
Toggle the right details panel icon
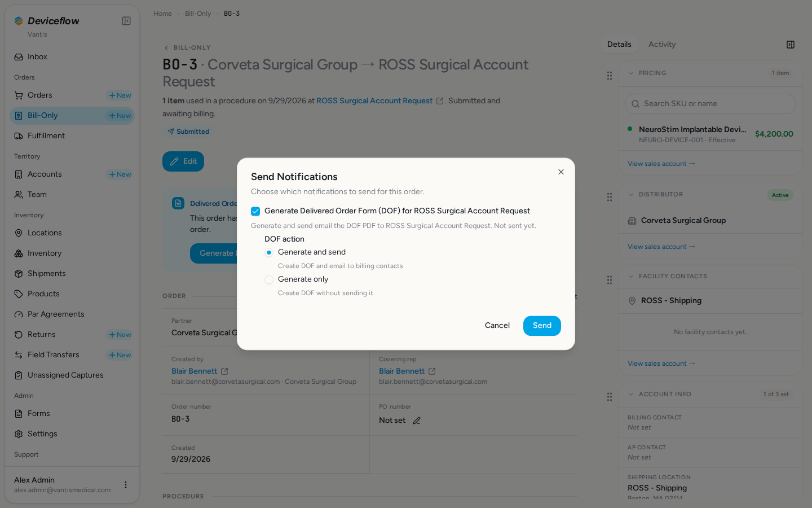pos(791,45)
